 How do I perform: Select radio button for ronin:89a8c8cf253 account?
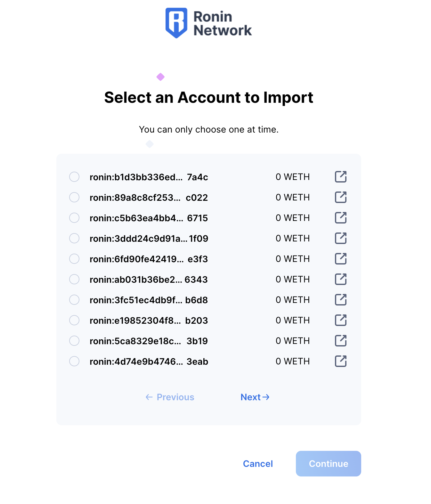74,197
